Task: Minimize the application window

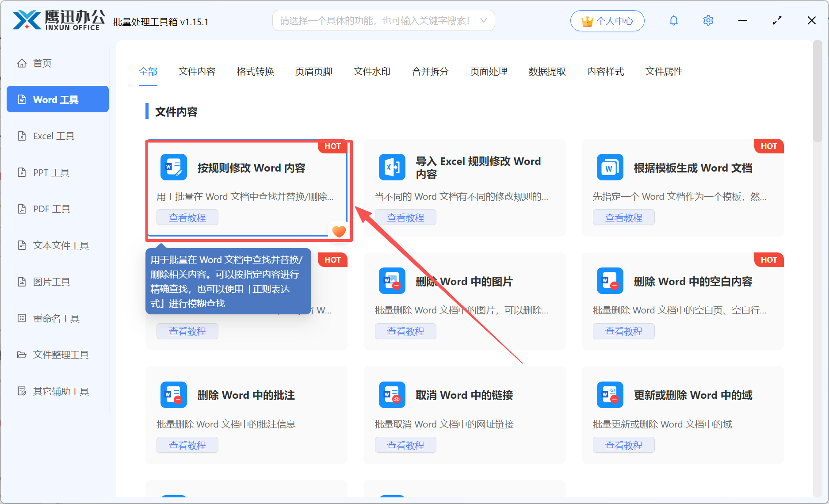Action: pos(743,21)
